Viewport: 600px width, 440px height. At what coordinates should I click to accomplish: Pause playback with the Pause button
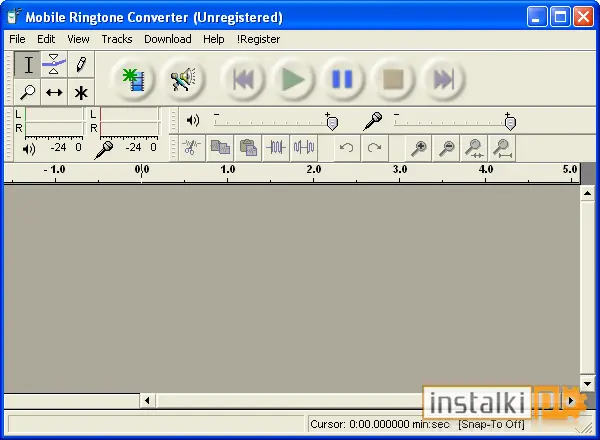pyautogui.click(x=343, y=79)
